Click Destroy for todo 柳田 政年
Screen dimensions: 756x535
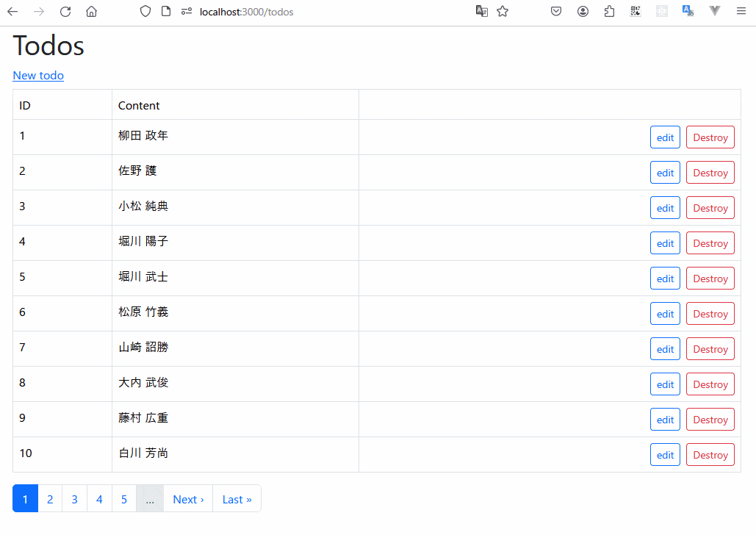pos(710,137)
